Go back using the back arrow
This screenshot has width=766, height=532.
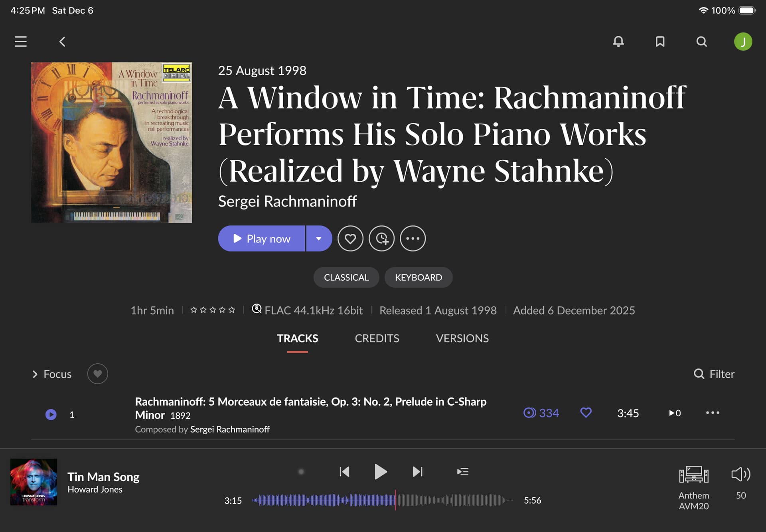tap(62, 41)
